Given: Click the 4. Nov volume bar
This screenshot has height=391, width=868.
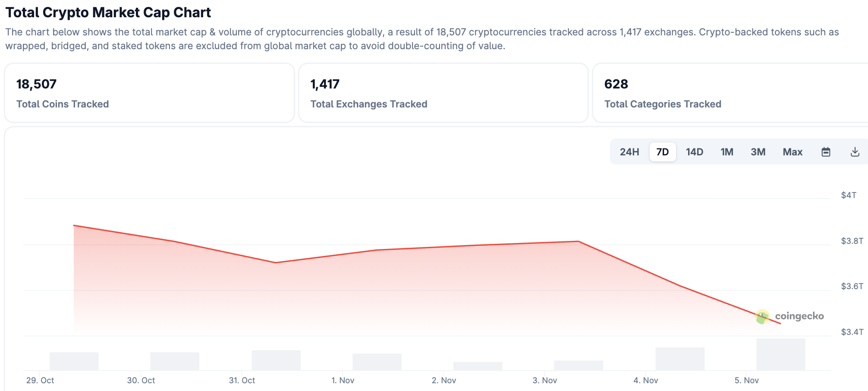Looking at the screenshot, I should click(x=680, y=359).
